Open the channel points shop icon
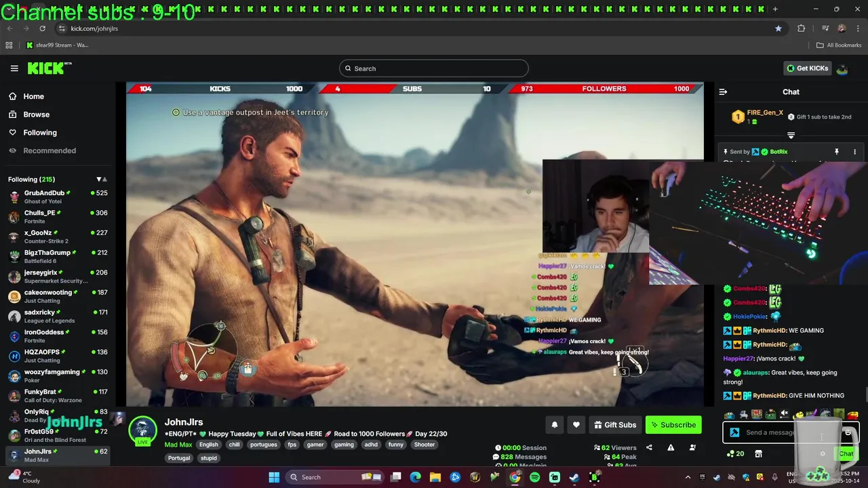This screenshot has height=488, width=868. [x=758, y=453]
